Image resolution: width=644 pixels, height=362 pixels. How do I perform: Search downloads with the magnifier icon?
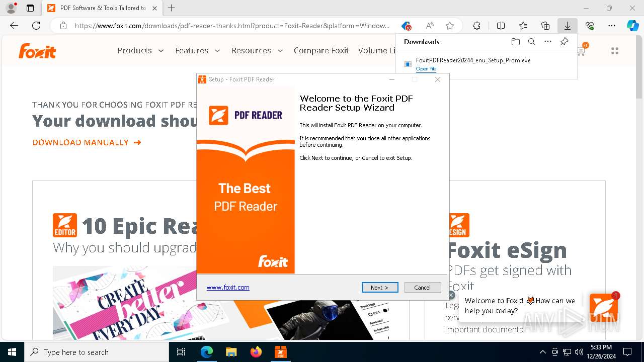pyautogui.click(x=532, y=42)
